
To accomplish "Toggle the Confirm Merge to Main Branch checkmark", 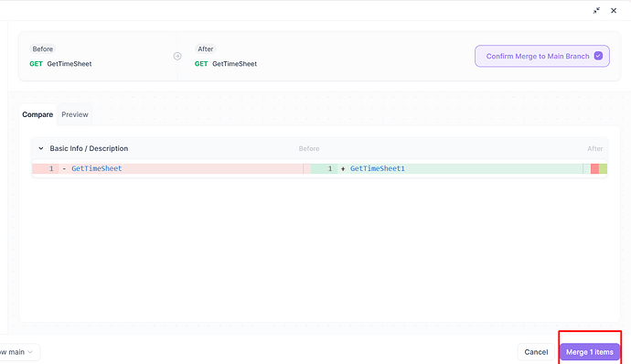I will click(598, 56).
